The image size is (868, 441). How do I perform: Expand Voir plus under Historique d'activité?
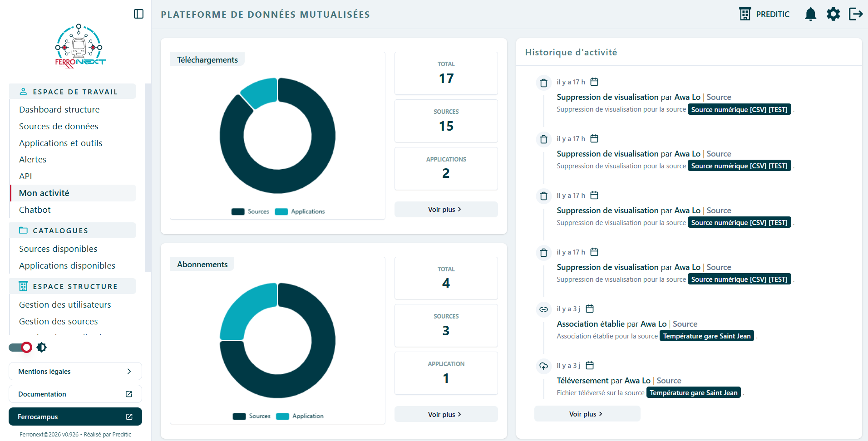pyautogui.click(x=587, y=414)
